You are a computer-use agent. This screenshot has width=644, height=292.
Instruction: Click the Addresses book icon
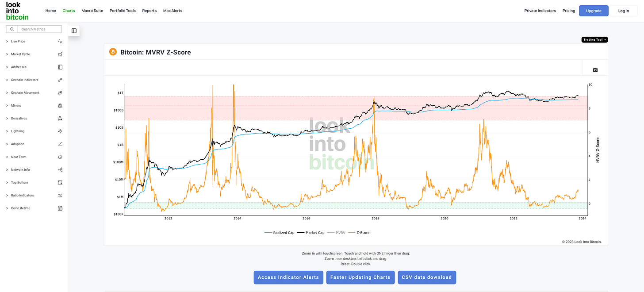tap(60, 67)
